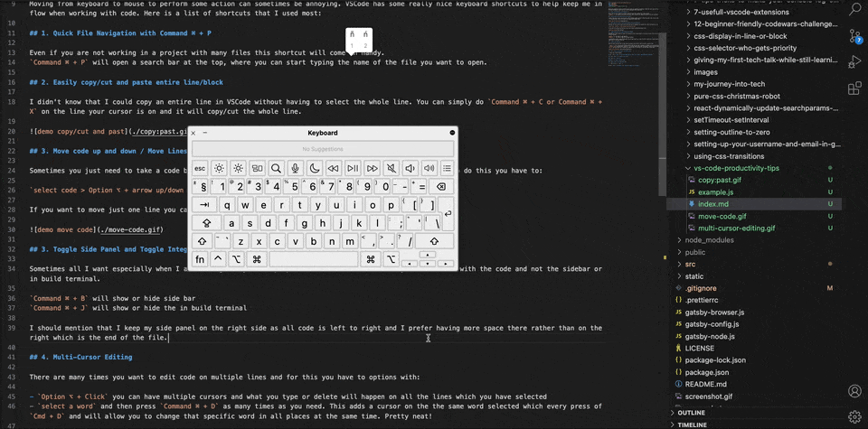Screen dimensions: 868x429
Task: Tap the fast-forward media key
Action: click(372, 168)
